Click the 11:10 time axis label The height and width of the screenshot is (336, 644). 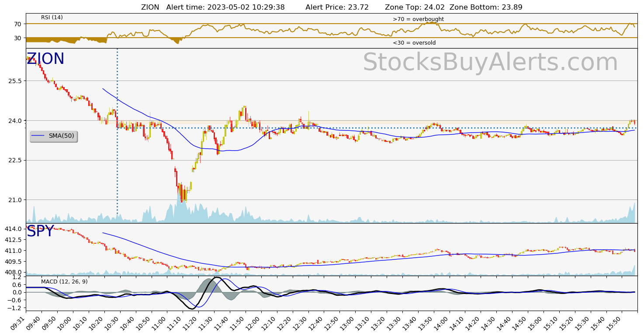click(x=175, y=323)
